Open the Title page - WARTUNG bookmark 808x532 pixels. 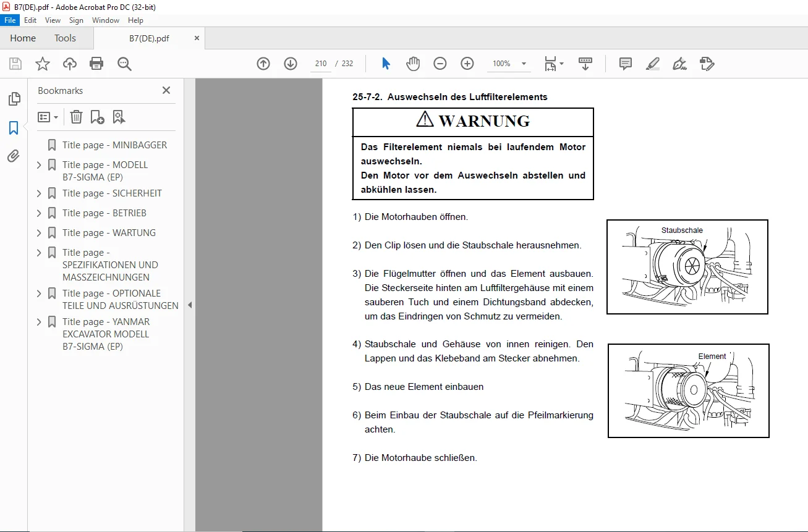click(109, 233)
